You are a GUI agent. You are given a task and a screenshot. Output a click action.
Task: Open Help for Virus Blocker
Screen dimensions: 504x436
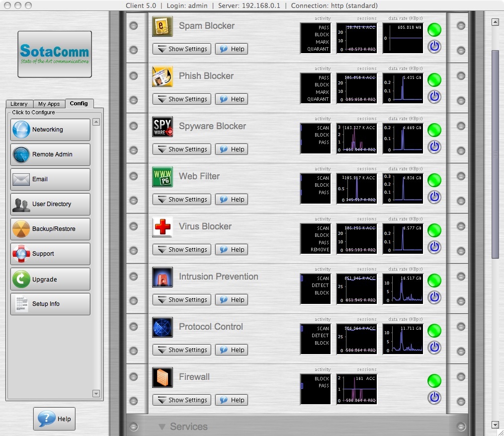[232, 249]
